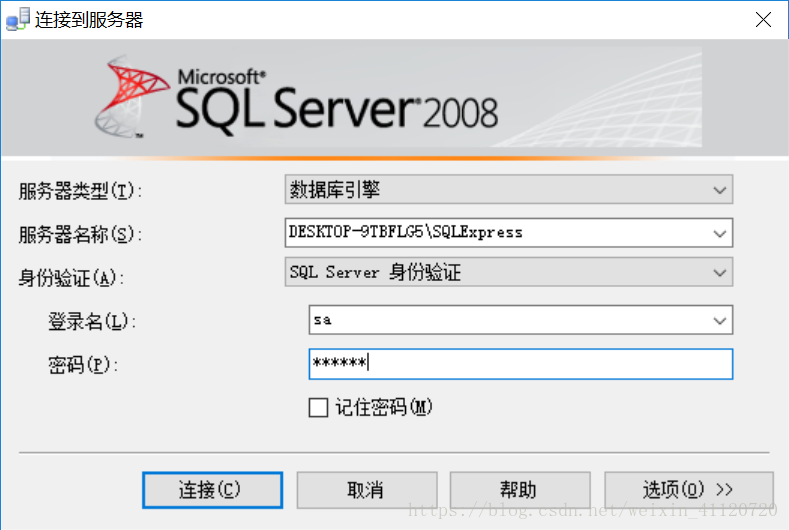Focus the password (密码) input field
The height and width of the screenshot is (530, 789).
pos(521,363)
